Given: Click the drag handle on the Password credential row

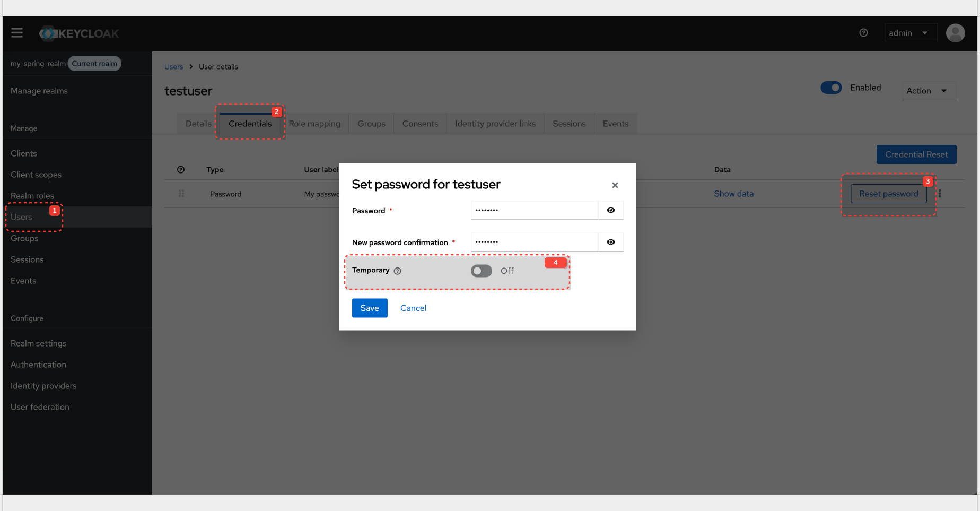Looking at the screenshot, I should coord(181,193).
